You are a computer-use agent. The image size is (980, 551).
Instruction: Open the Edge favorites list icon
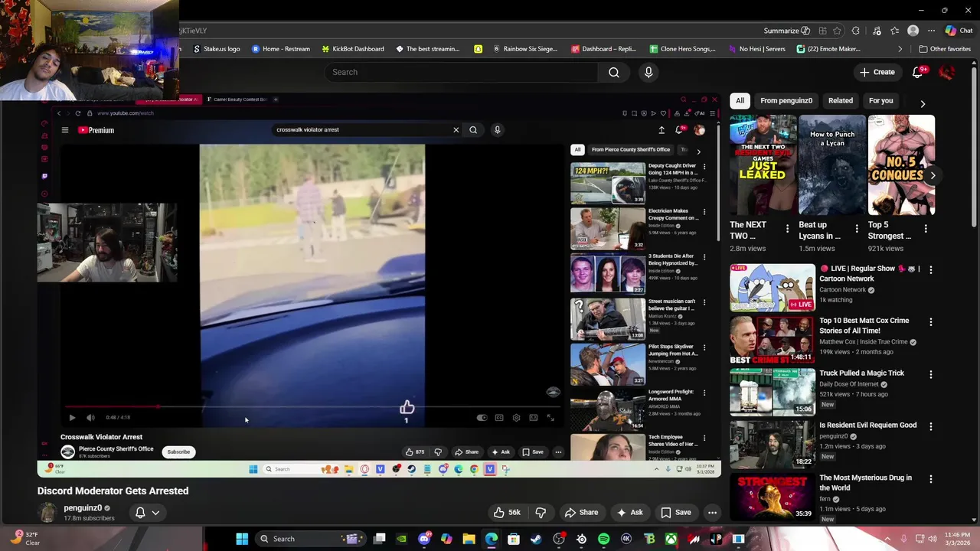coord(894,31)
